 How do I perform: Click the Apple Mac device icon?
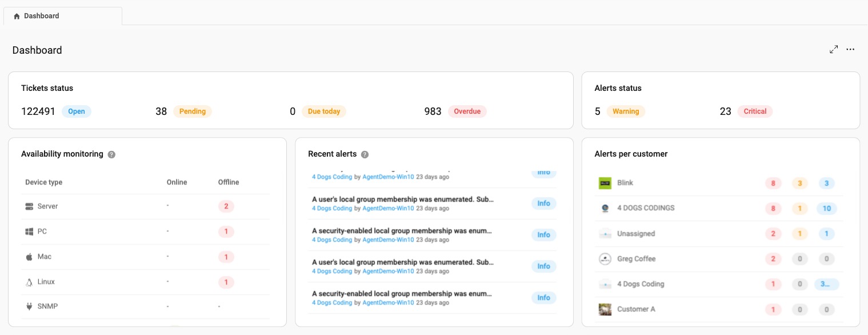click(29, 257)
